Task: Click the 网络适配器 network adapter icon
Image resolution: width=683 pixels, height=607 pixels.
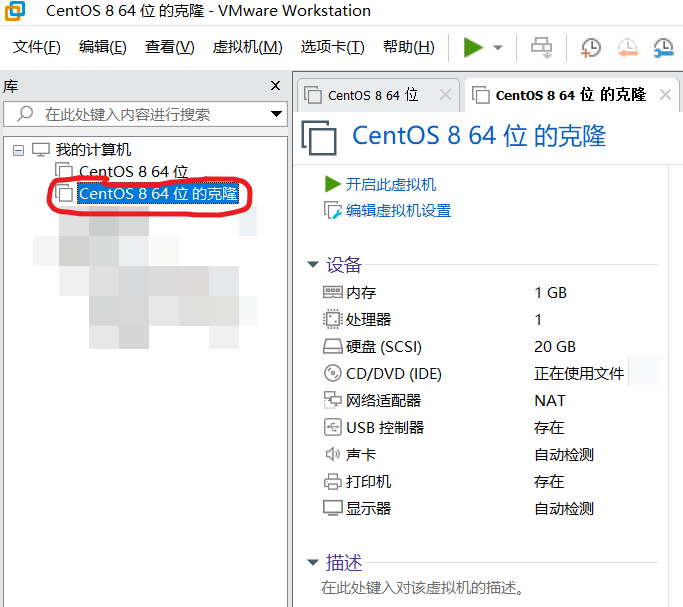Action: click(x=333, y=400)
